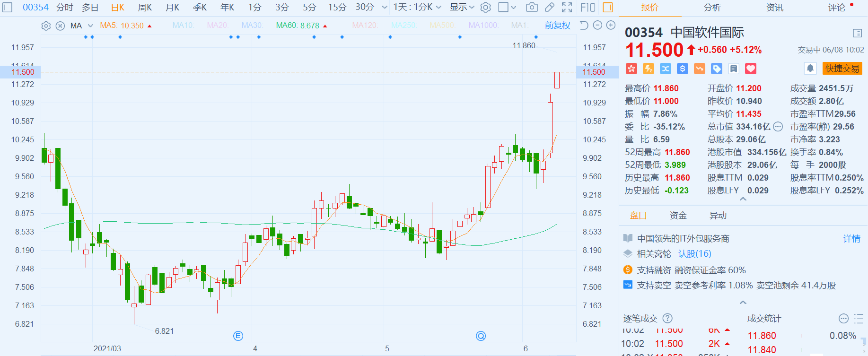Select the drawing pencil tool
Viewport: 868px width, 356px height.
pos(549,7)
